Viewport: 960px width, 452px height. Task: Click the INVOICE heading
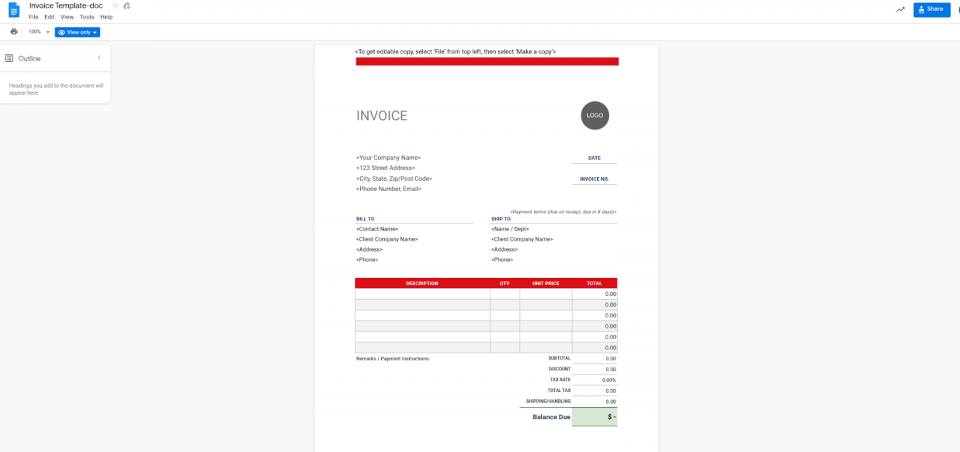(x=381, y=116)
